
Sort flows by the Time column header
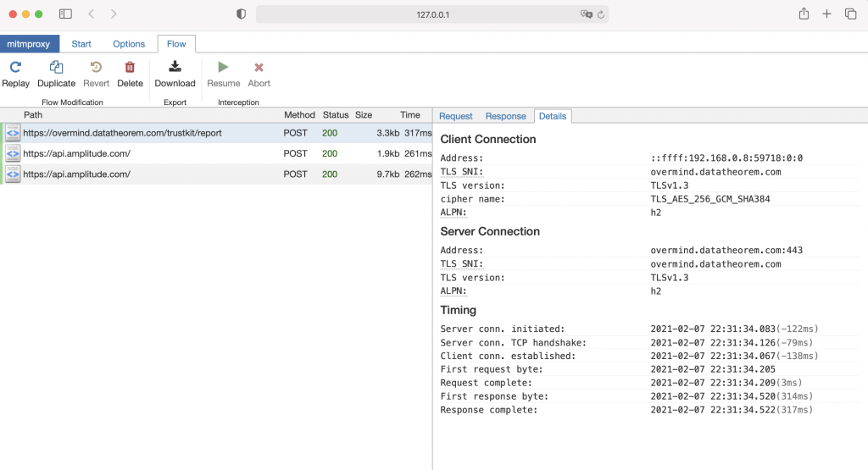click(x=410, y=114)
